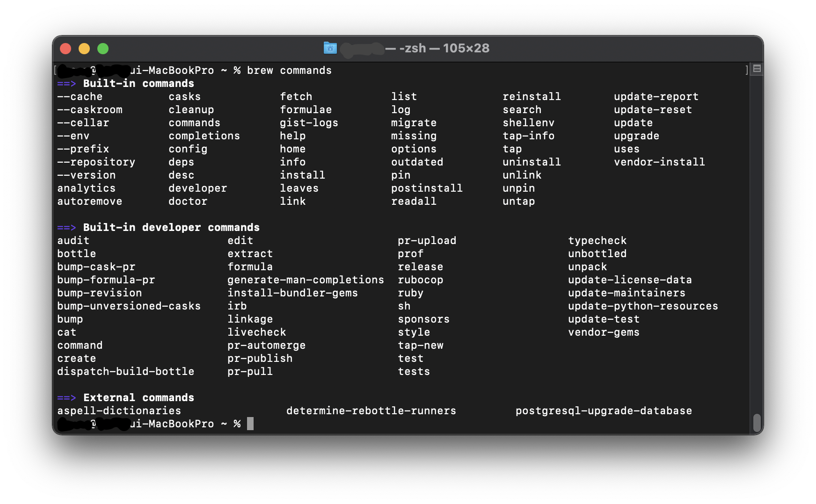Screen dimensions: 816x504
Task: Click the 'sponsors' command text
Action: point(424,319)
